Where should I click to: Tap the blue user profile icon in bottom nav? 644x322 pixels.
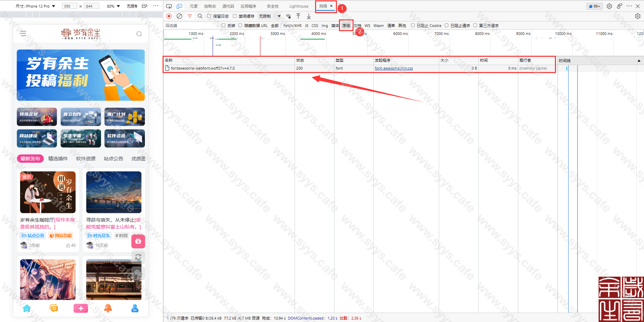pos(135,308)
